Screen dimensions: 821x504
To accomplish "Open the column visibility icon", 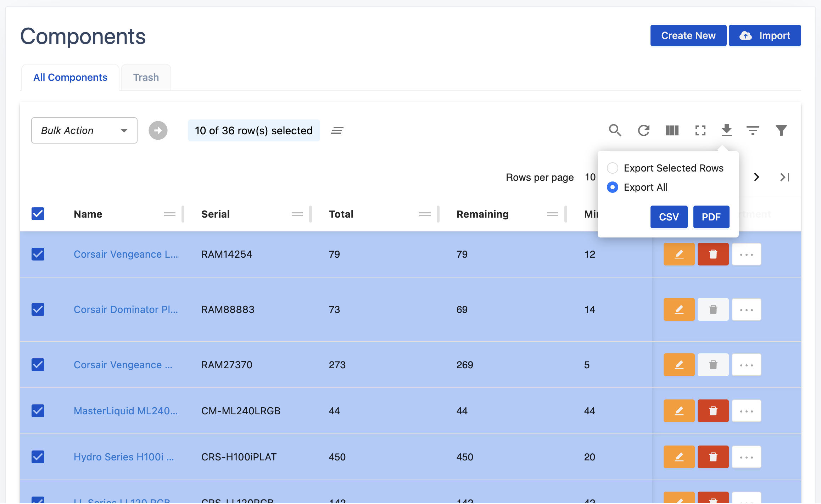I will point(672,130).
